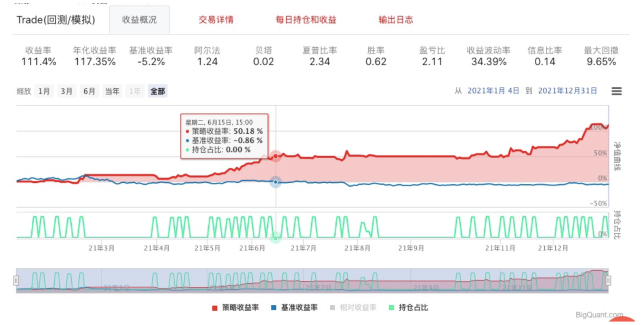
Task: Edit end date 2021年12月31日
Action: [x=567, y=91]
